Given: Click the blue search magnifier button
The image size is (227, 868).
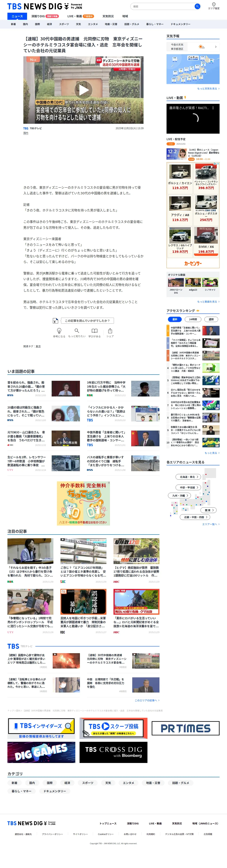Looking at the screenshot, I should point(197,6).
